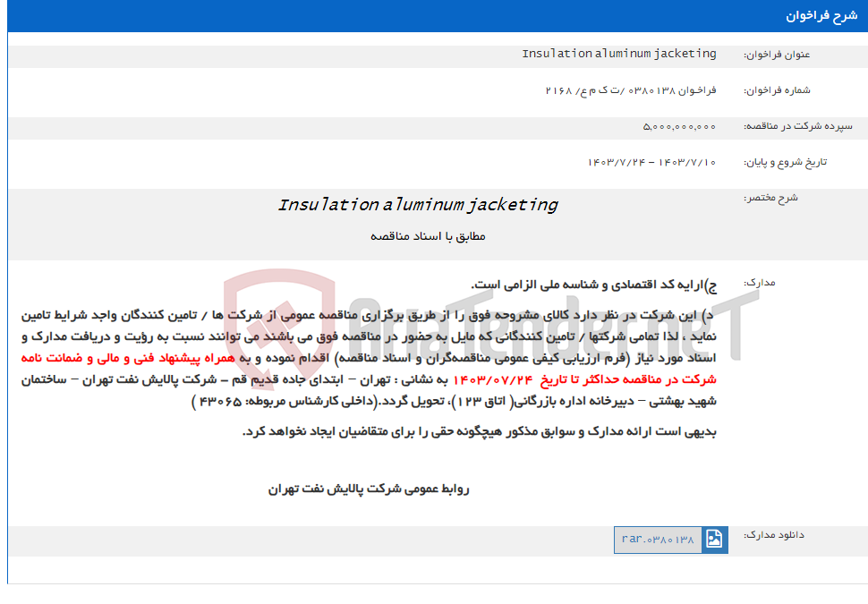Click the 'تاریخ شروع و پایان:' label

click(785, 162)
